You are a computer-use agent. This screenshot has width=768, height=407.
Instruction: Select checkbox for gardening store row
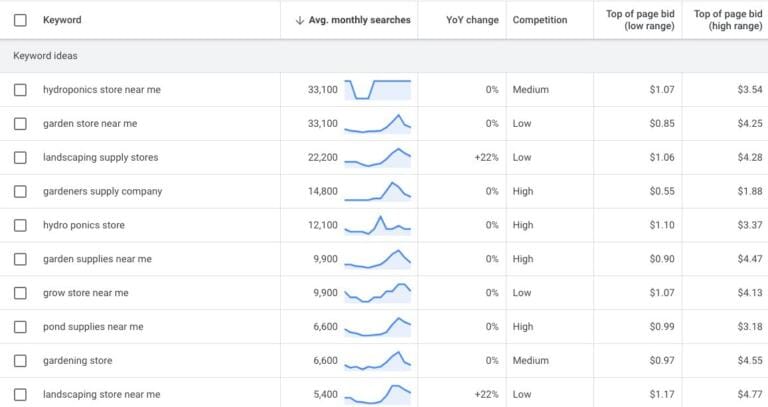point(20,361)
